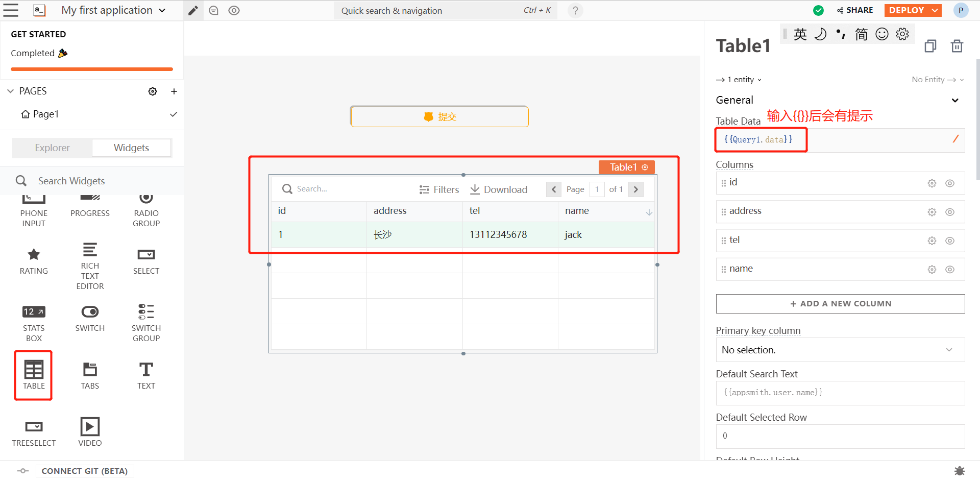Switch to comment mode icon

(214, 11)
